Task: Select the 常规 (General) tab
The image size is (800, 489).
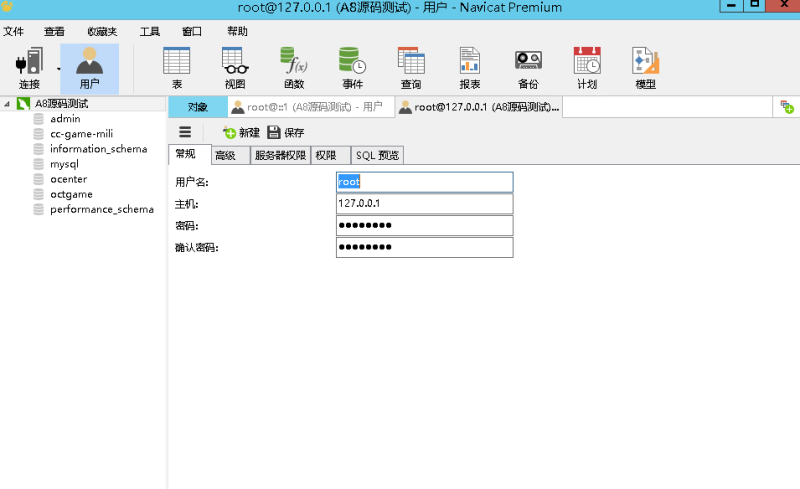Action: 189,154
